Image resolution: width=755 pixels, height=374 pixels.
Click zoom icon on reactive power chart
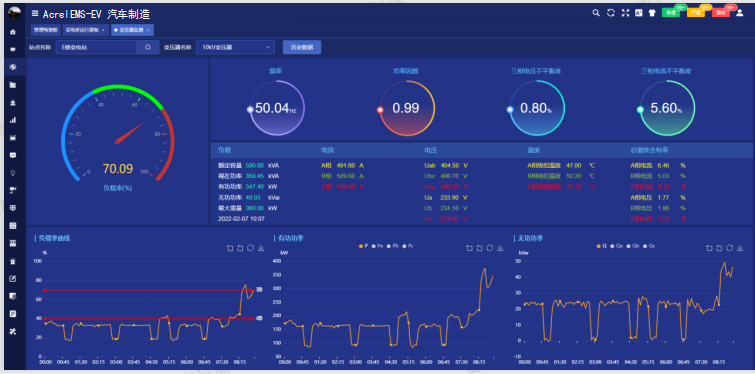click(x=709, y=248)
